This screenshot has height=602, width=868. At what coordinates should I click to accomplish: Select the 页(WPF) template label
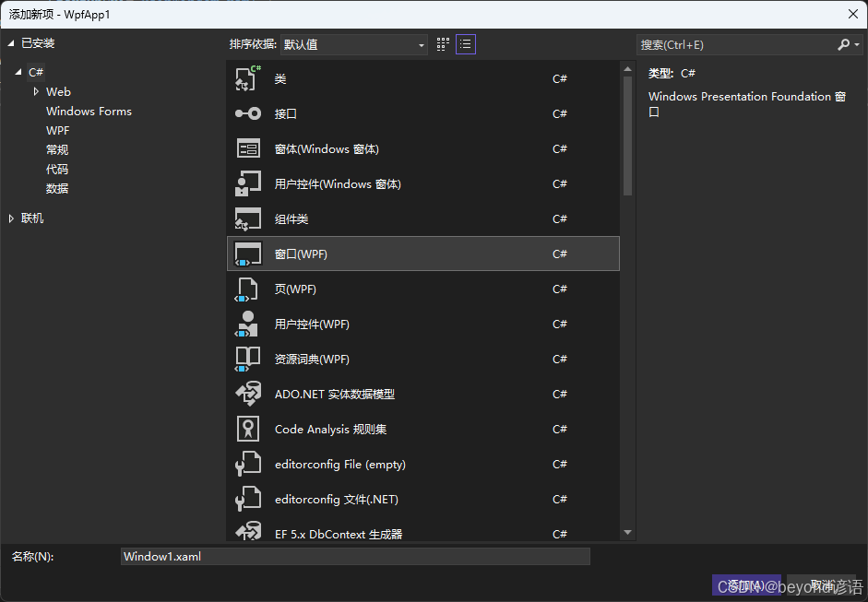[x=295, y=289]
